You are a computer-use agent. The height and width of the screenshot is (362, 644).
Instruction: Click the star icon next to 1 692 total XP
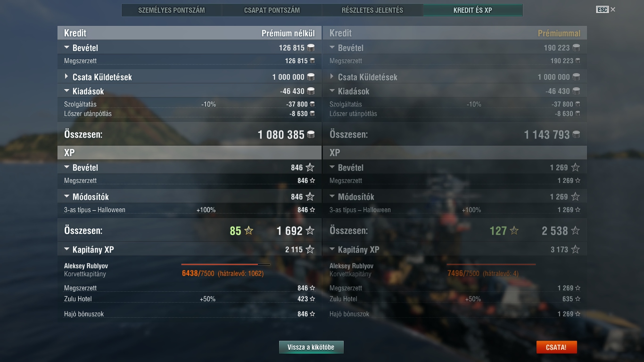point(310,230)
